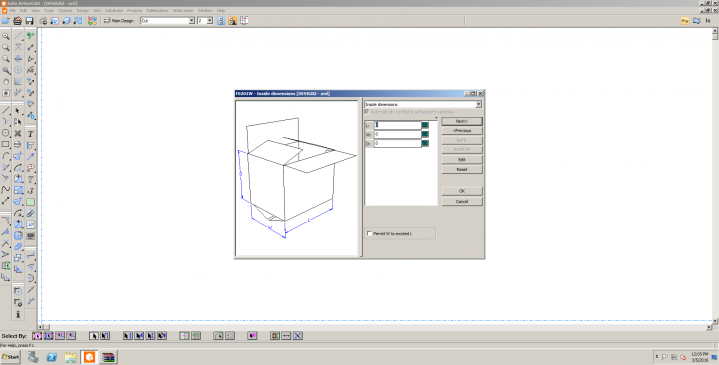Open the pointage number dropdown
719x365 pixels.
tap(205, 21)
